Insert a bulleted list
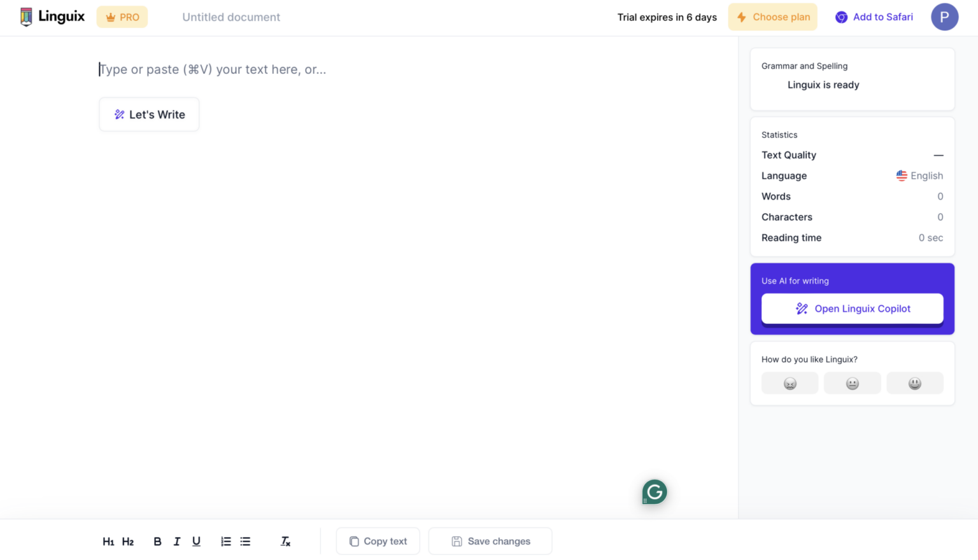This screenshot has height=560, width=978. (x=245, y=541)
